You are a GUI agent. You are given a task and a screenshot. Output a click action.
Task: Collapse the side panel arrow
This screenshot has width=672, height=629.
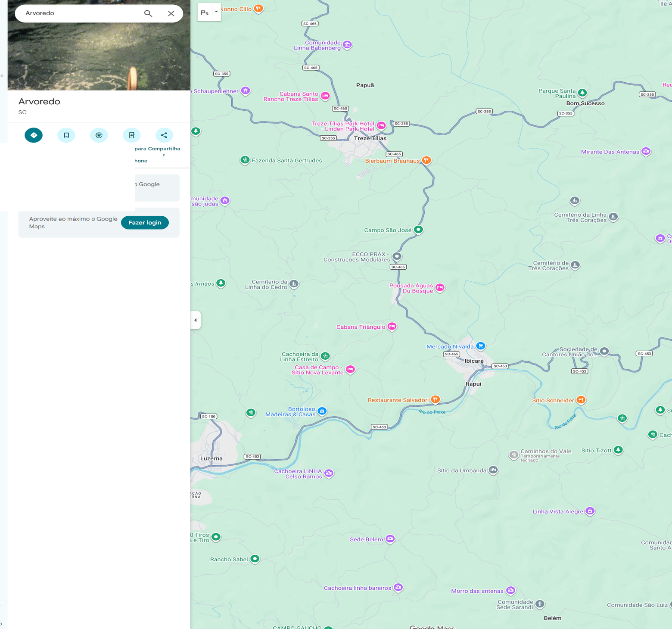[x=196, y=320]
